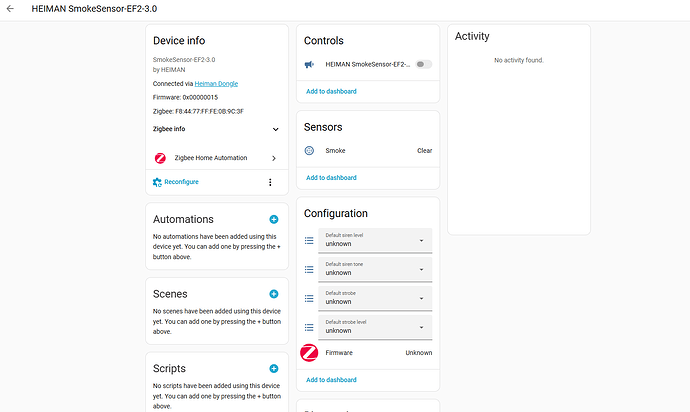690x412 pixels.
Task: Add a new scene with plus icon
Action: point(274,294)
